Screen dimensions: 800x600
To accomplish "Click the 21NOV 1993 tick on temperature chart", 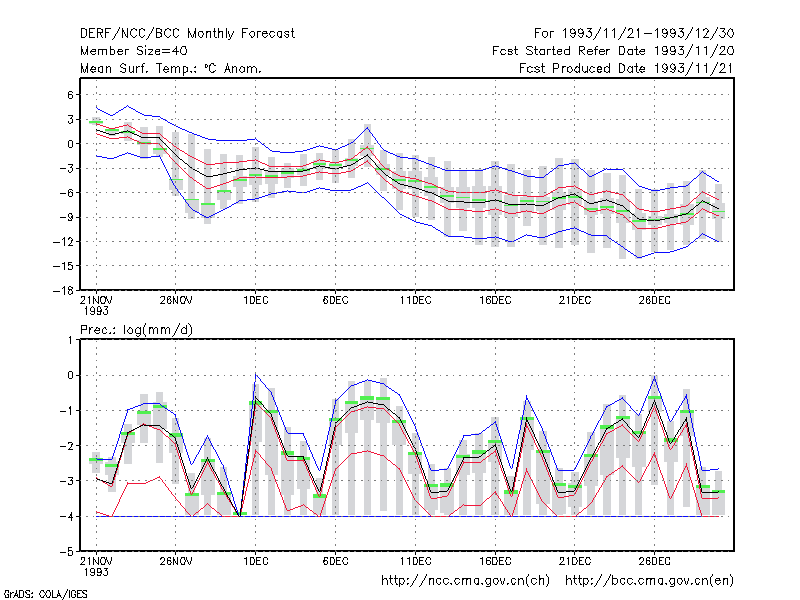I will [x=96, y=305].
